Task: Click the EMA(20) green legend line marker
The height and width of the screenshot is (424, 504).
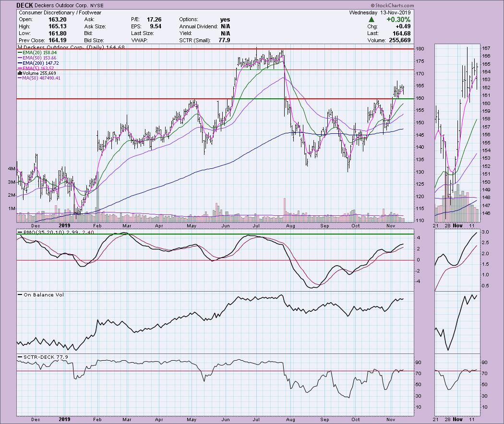Action: click(20, 53)
